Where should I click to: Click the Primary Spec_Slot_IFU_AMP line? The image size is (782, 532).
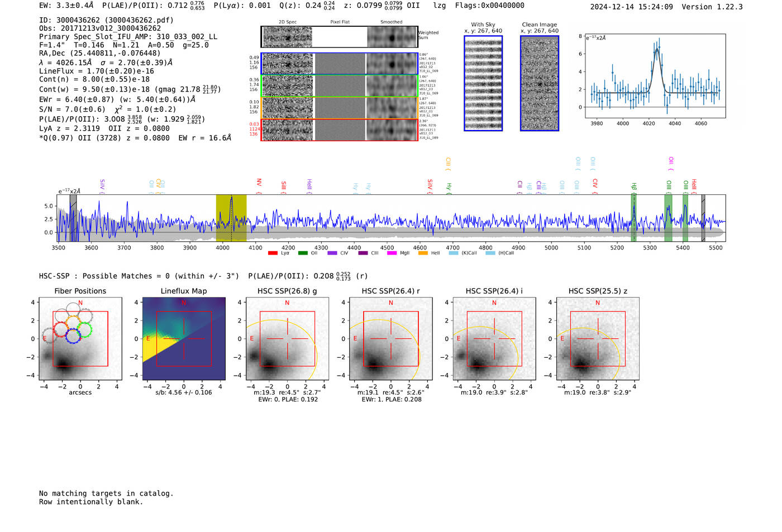click(x=128, y=37)
